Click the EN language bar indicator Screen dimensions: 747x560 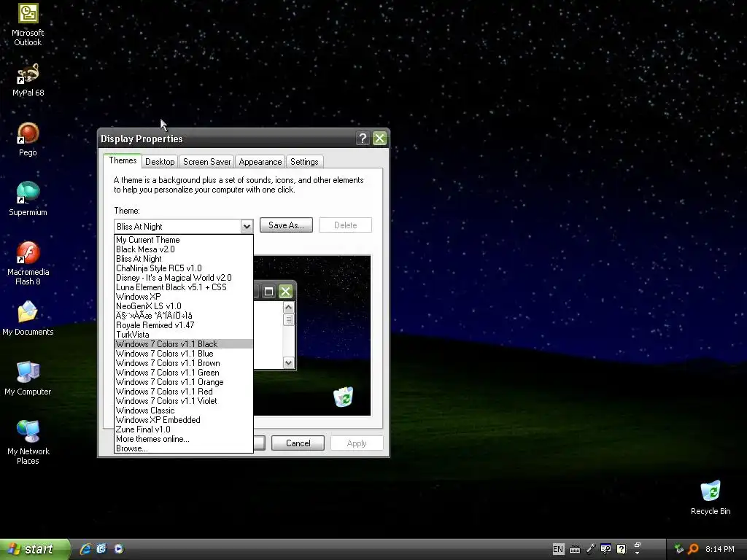558,549
